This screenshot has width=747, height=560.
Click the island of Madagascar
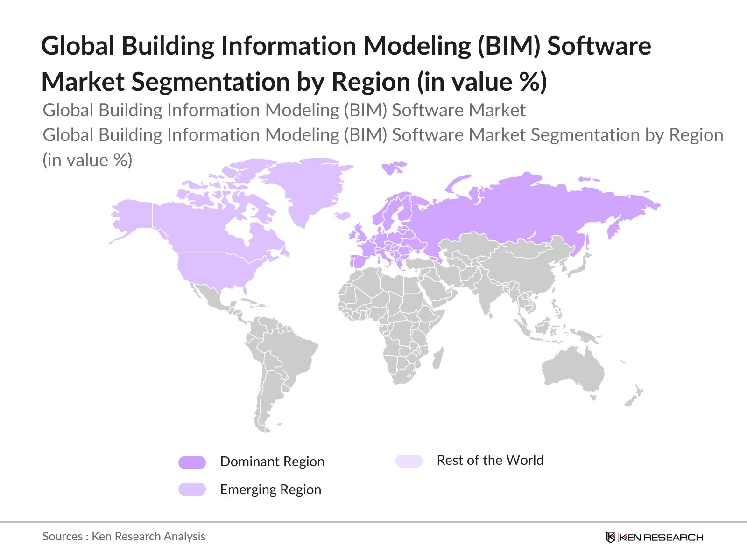coord(437,358)
